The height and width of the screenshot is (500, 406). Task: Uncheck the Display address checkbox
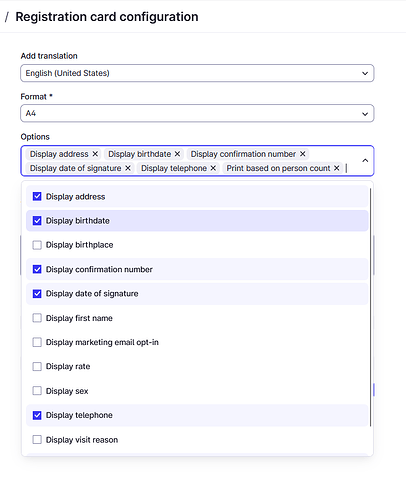(37, 196)
